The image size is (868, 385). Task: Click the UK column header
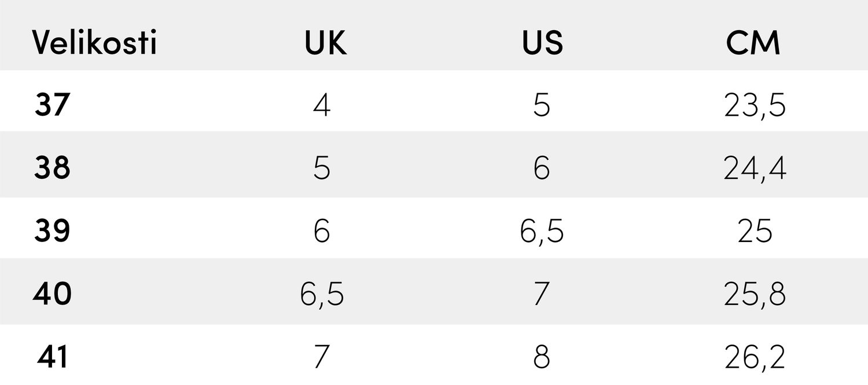pos(326,43)
